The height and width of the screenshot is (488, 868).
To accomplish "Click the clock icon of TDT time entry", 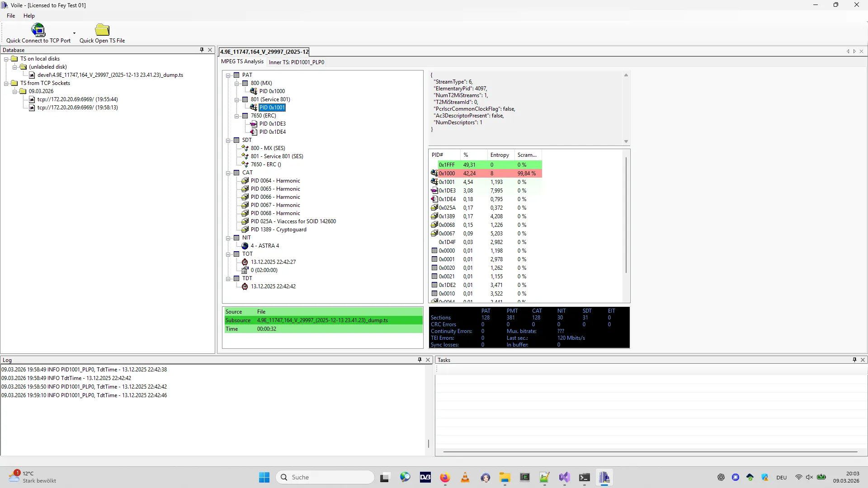I will click(x=245, y=286).
